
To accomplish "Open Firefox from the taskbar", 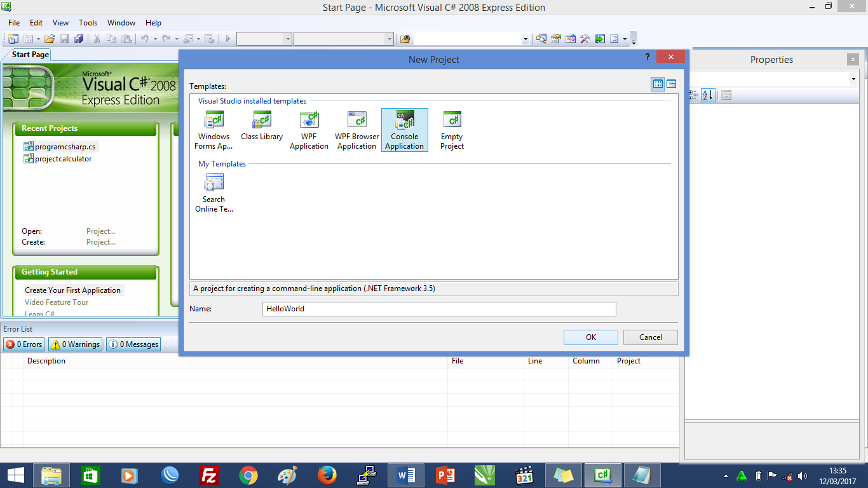I will point(327,475).
